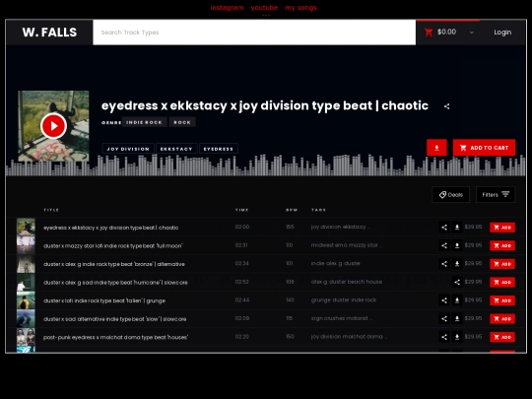The height and width of the screenshot is (399, 532).
Task: Click Add To Cart for featured beat
Action: point(484,148)
